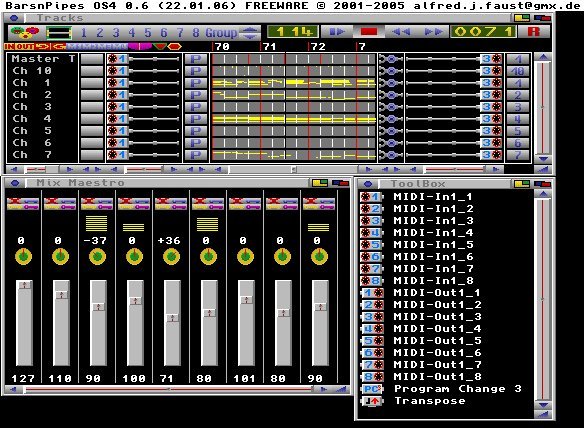Toggle the P button on Master T track

(196, 59)
